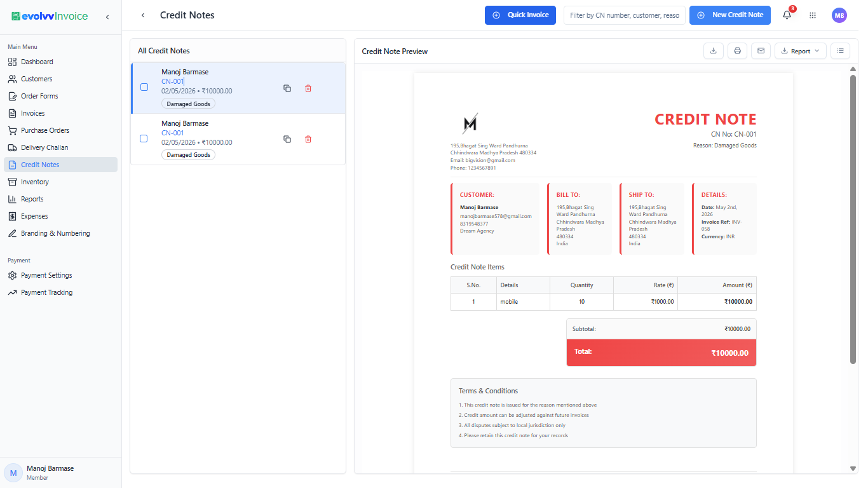868x488 pixels.
Task: Navigate to Purchase Orders
Action: click(x=60, y=130)
